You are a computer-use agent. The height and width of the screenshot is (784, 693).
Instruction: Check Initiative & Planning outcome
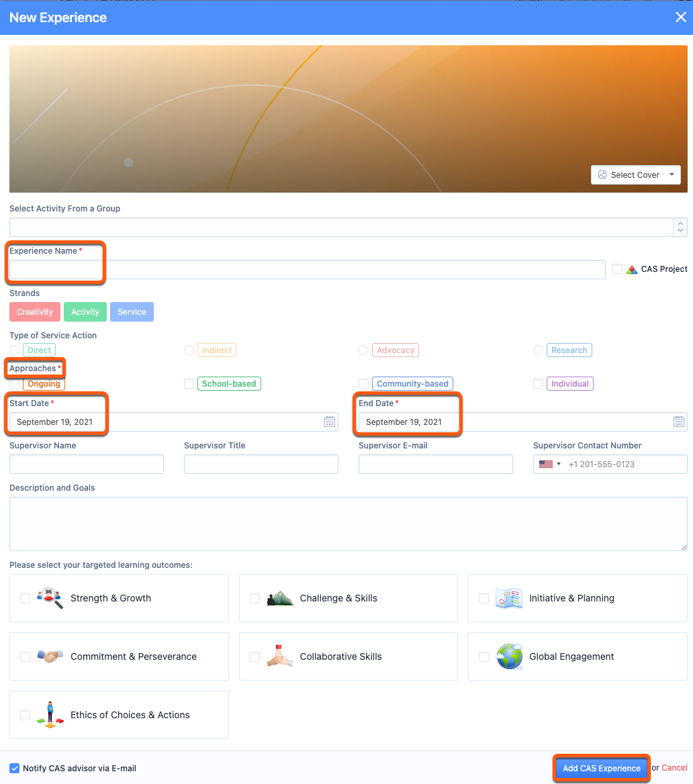point(484,599)
